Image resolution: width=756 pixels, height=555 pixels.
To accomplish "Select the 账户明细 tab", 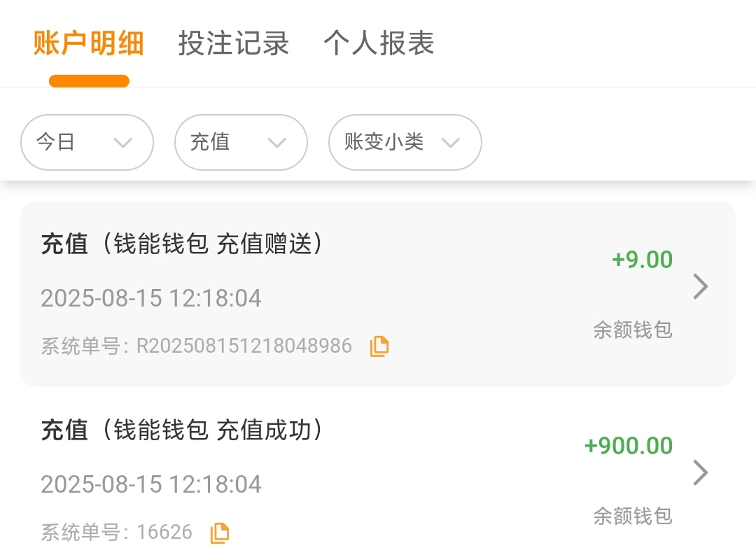I will [89, 43].
